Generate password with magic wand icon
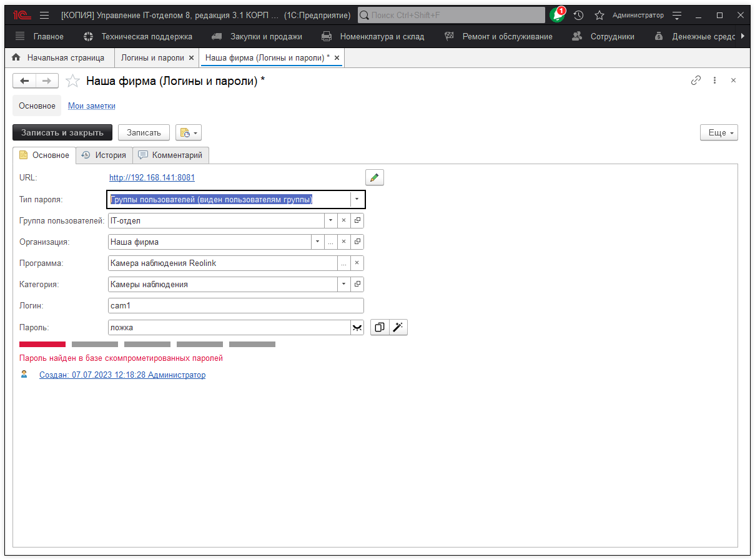 pyautogui.click(x=398, y=327)
